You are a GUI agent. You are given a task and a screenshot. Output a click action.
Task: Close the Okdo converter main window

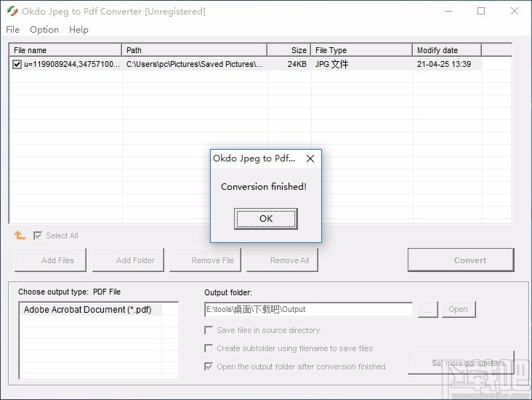click(515, 11)
